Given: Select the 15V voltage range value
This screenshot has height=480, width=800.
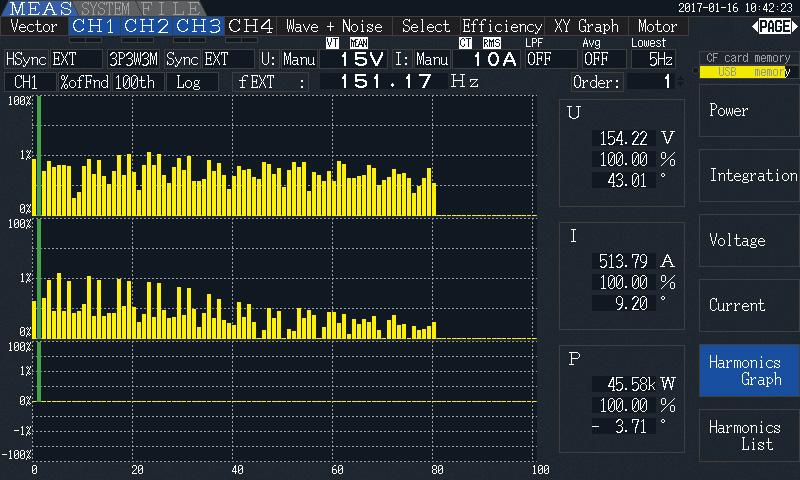Looking at the screenshot, I should coord(353,59).
